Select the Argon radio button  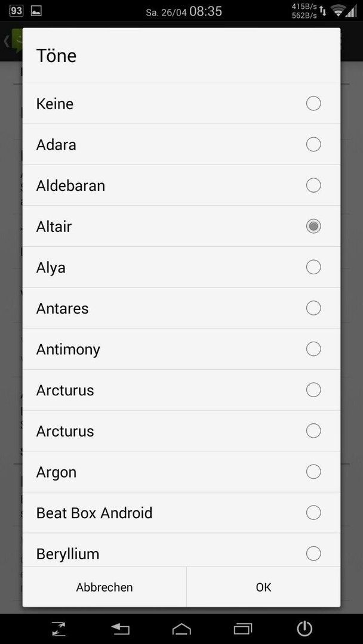(x=313, y=472)
